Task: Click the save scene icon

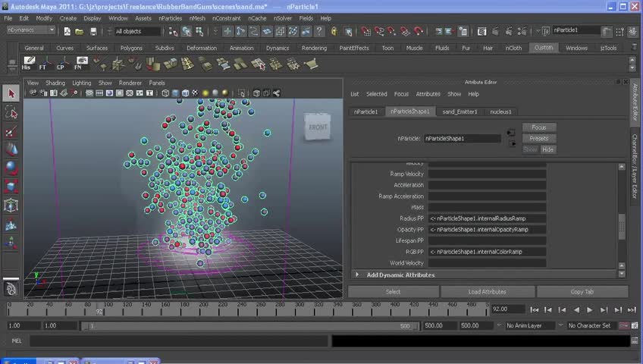Action: (93, 31)
